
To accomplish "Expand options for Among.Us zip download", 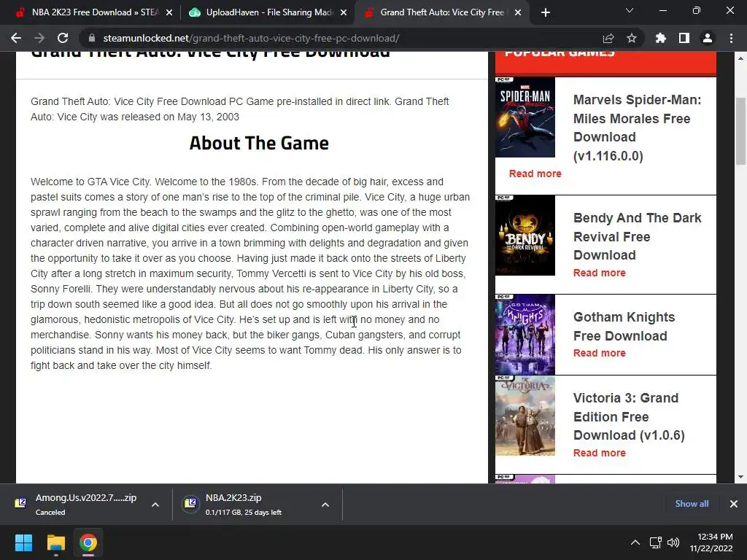I will (x=155, y=505).
